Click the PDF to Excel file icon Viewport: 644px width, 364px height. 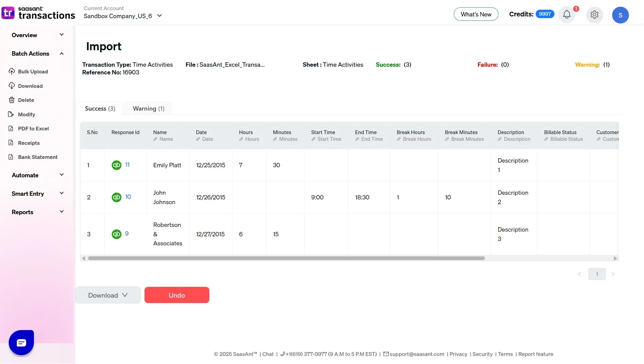11,128
